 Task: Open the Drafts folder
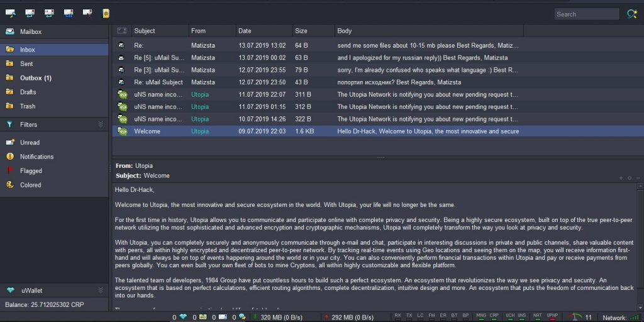[54, 92]
